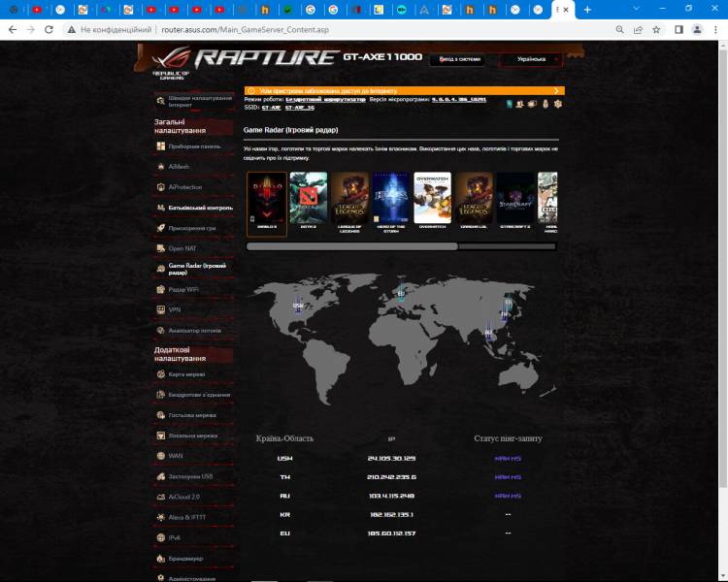The image size is (728, 582).
Task: Open the VPN icon in sidebar
Action: point(160,309)
